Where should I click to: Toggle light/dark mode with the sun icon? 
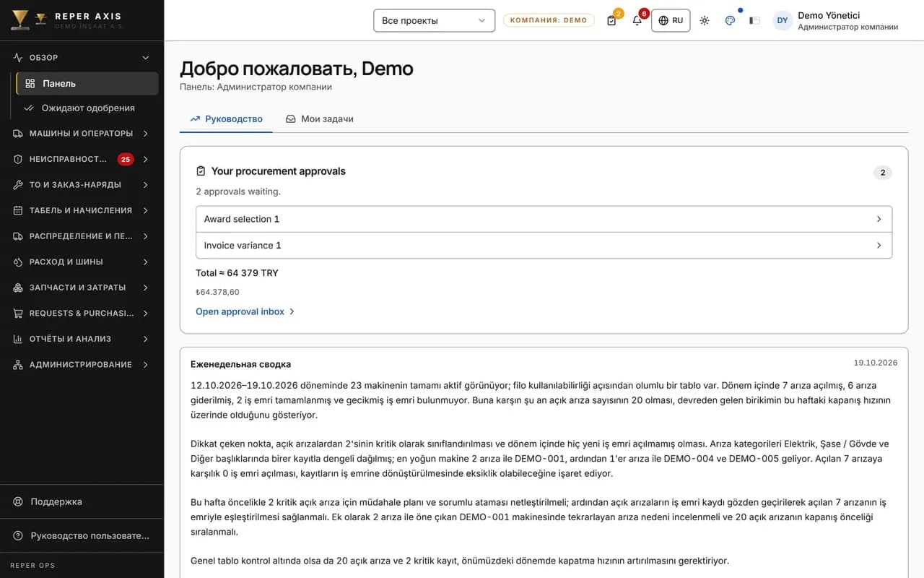pyautogui.click(x=705, y=20)
